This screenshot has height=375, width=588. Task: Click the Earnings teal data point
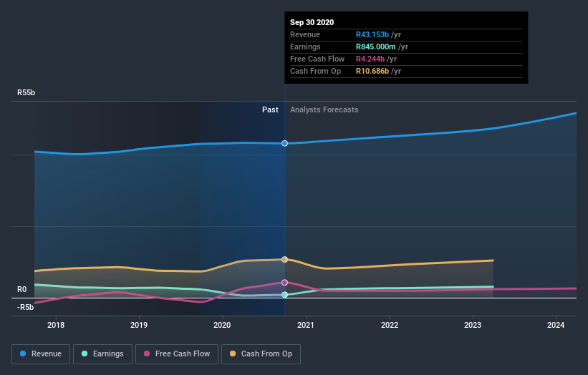tap(284, 295)
